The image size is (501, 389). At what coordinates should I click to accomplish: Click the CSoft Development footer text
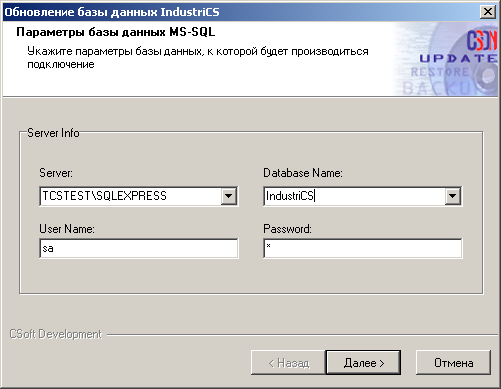[x=55, y=334]
